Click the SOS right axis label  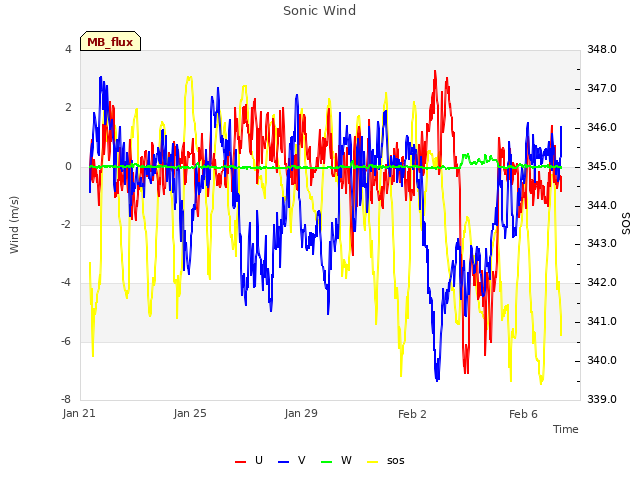tap(626, 224)
